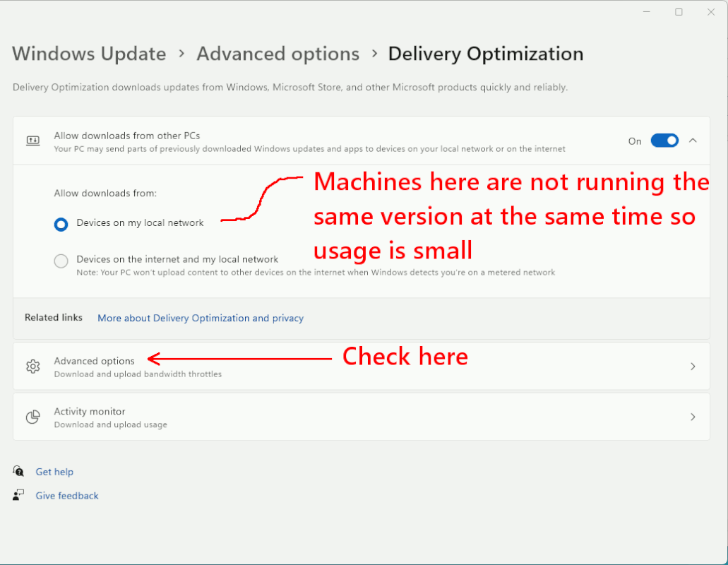
Task: Open the Get help link
Action: pos(54,472)
